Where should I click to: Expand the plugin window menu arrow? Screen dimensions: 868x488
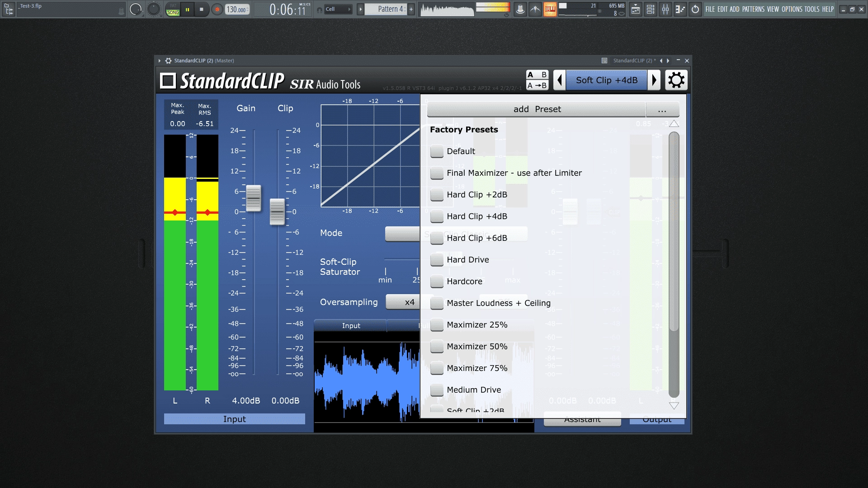(x=160, y=61)
